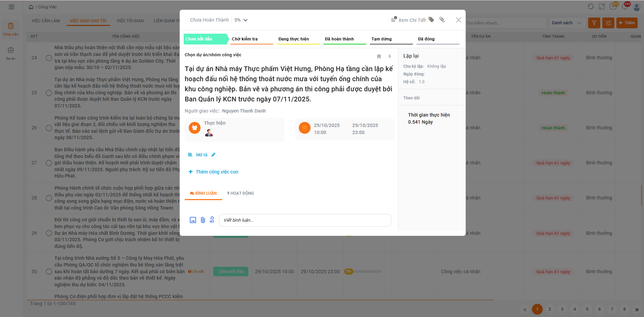Image resolution: width=644 pixels, height=317 pixels.
Task: Click the lightning bolt priority icon
Action: tap(390, 57)
